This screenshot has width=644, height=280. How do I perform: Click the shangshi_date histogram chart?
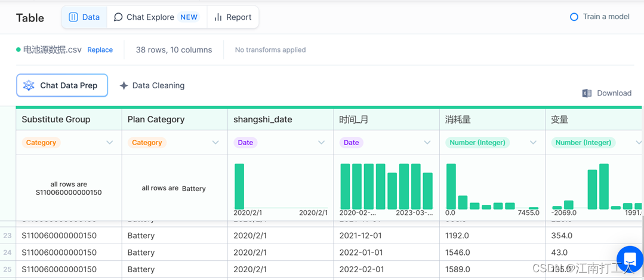click(281, 186)
